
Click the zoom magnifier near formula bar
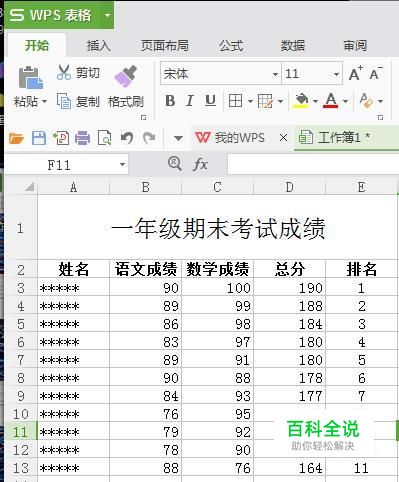click(175, 163)
